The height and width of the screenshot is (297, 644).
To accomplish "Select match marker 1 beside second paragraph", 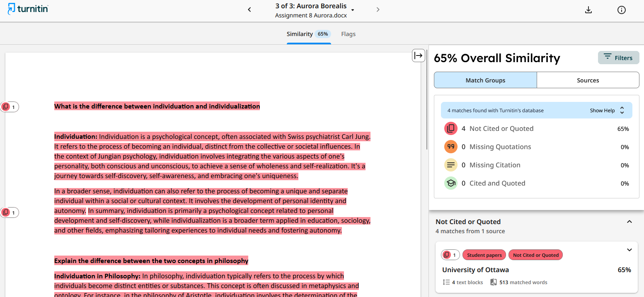I will (x=10, y=212).
